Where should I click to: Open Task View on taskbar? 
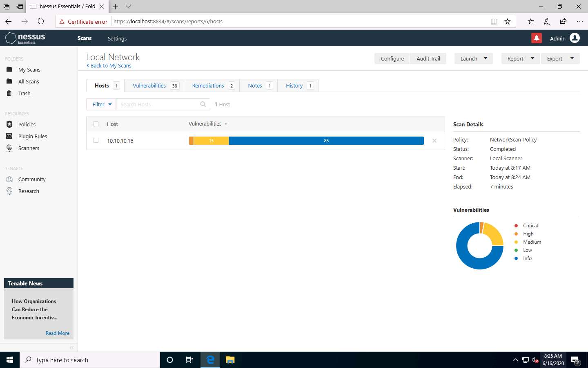point(189,360)
